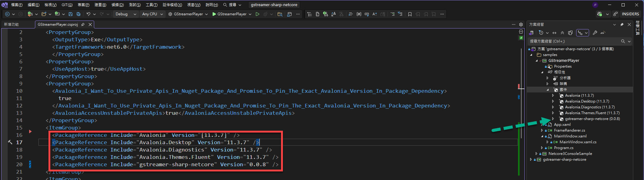The height and width of the screenshot is (180, 644).
Task: Collapse all items in Solution Explorer
Action: coord(562,33)
